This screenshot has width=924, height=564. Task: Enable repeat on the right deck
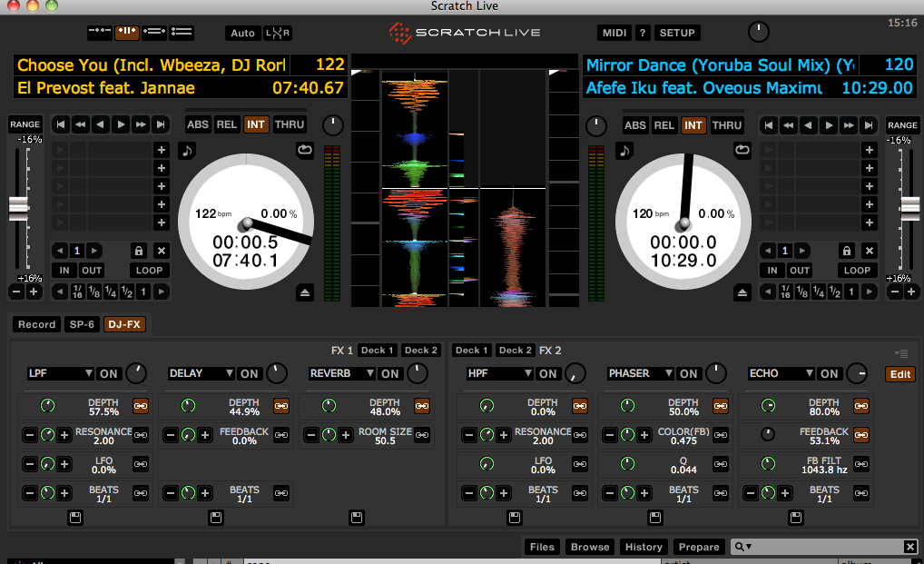[x=742, y=150]
